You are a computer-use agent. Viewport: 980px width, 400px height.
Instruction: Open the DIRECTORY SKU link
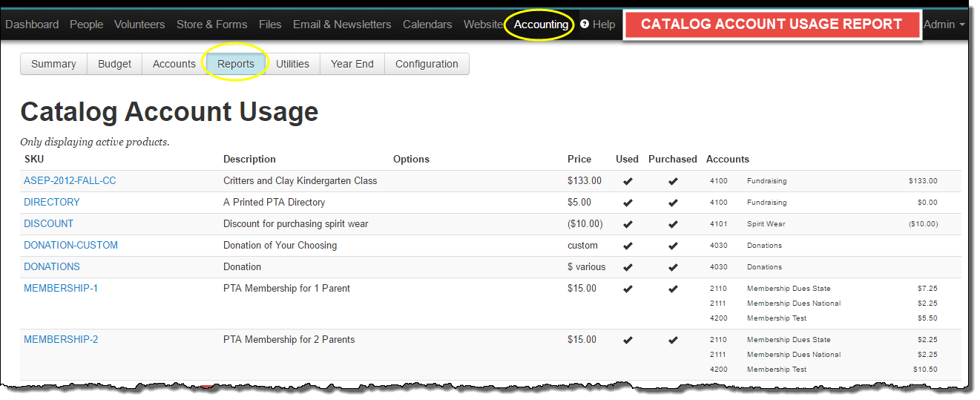coord(52,202)
